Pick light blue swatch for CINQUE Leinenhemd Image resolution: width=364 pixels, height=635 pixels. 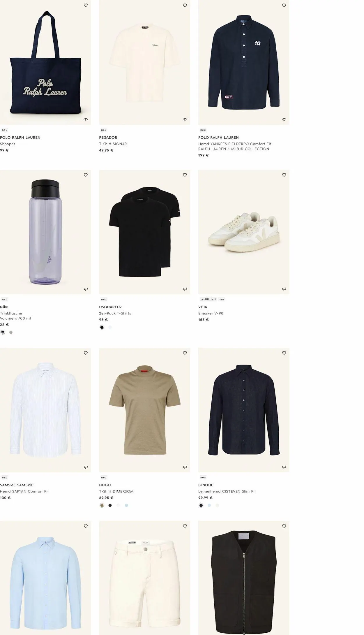pos(209,505)
